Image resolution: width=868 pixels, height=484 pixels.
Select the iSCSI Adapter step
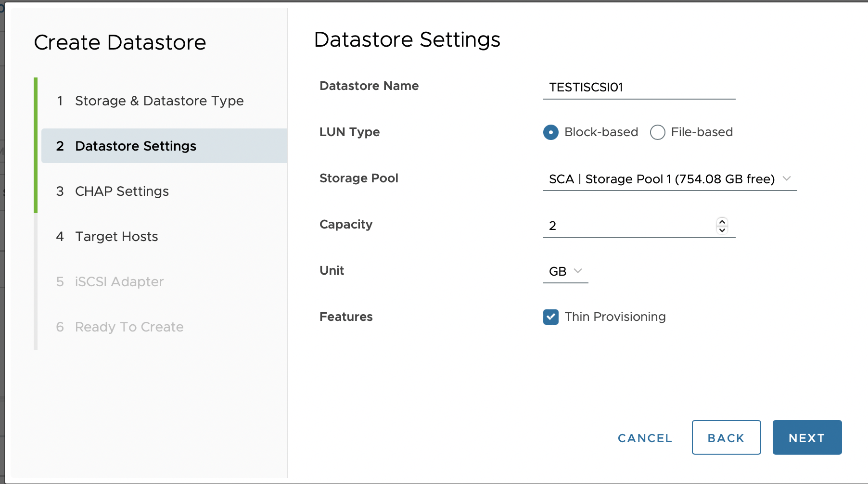119,282
